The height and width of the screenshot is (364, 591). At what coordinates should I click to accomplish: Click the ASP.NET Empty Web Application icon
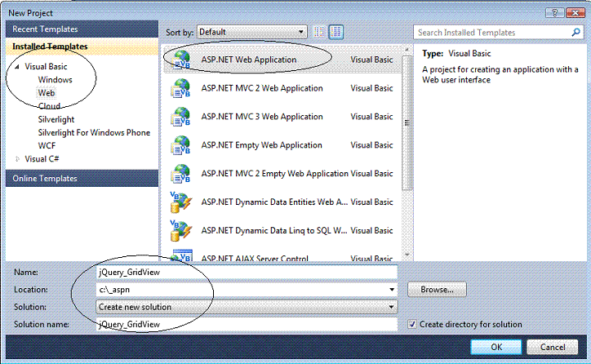click(x=181, y=145)
